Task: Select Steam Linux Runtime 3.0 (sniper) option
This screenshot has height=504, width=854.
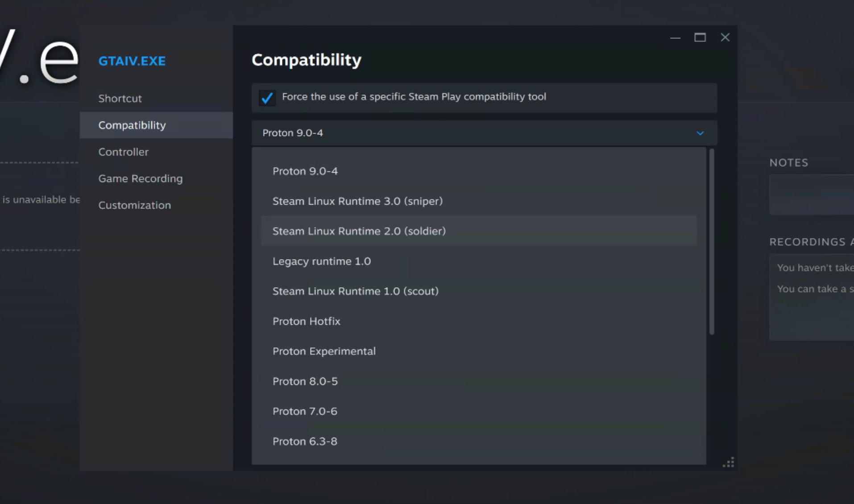Action: click(x=357, y=201)
